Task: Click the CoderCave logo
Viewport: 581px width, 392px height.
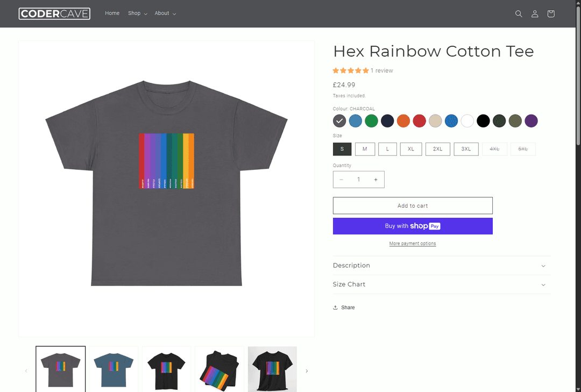Action: tap(54, 13)
